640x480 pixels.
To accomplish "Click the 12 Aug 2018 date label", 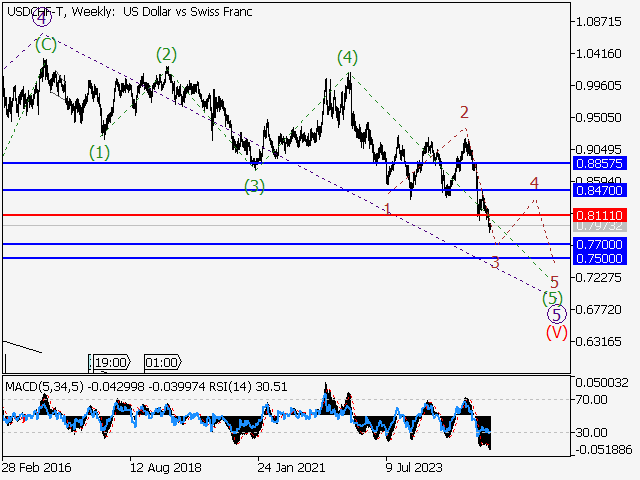I will 165,467.
